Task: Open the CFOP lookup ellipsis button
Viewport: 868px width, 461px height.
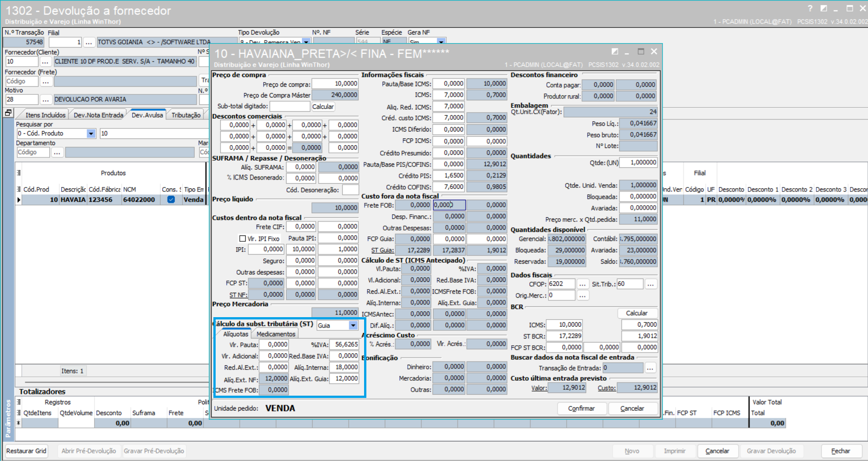Action: (x=582, y=284)
